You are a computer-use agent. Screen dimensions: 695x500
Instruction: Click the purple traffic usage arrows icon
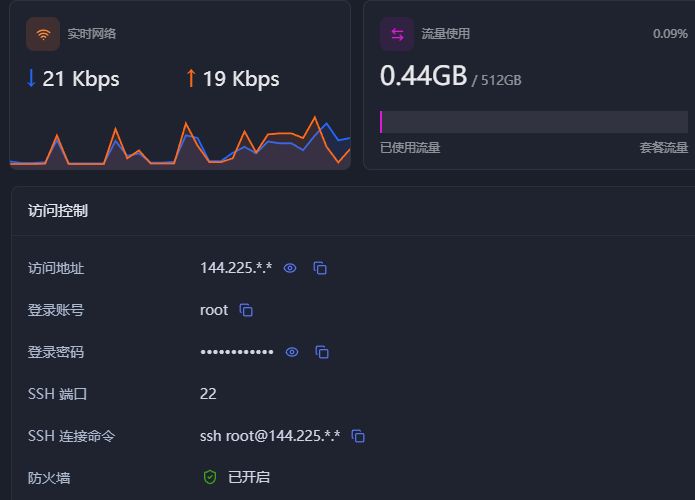coord(397,34)
